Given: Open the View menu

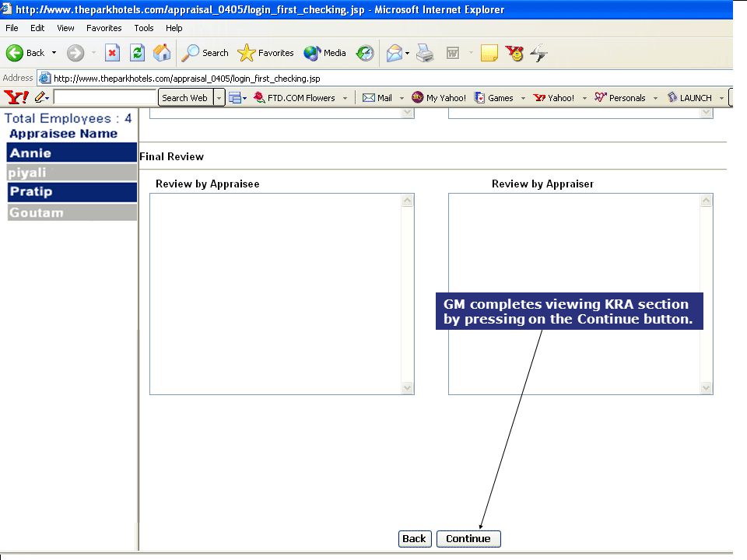Looking at the screenshot, I should (65, 28).
